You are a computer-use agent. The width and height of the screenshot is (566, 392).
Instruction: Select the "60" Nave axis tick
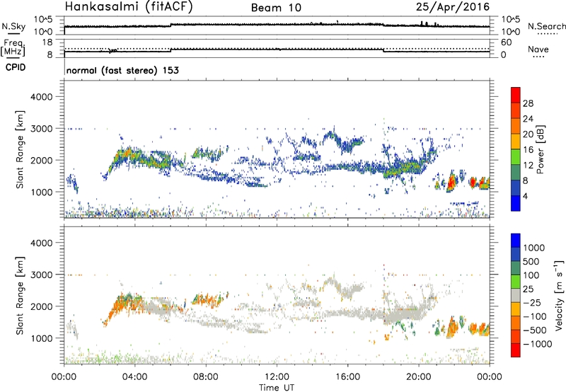[x=506, y=42]
